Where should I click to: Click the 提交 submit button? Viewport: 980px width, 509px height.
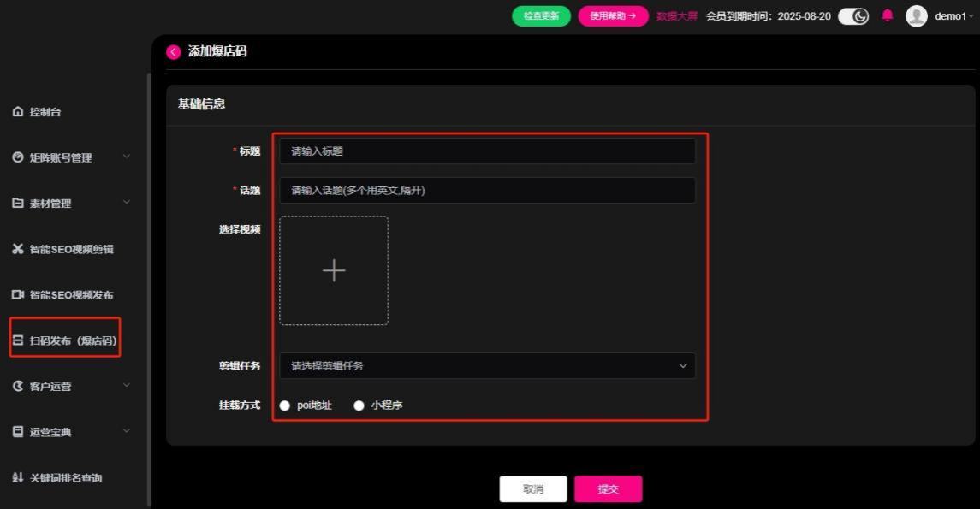608,488
